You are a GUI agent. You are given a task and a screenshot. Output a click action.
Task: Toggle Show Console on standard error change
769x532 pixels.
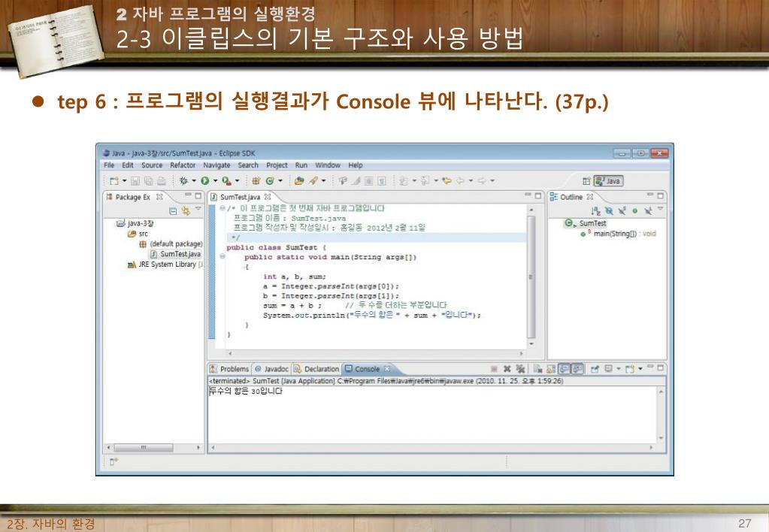tap(578, 369)
